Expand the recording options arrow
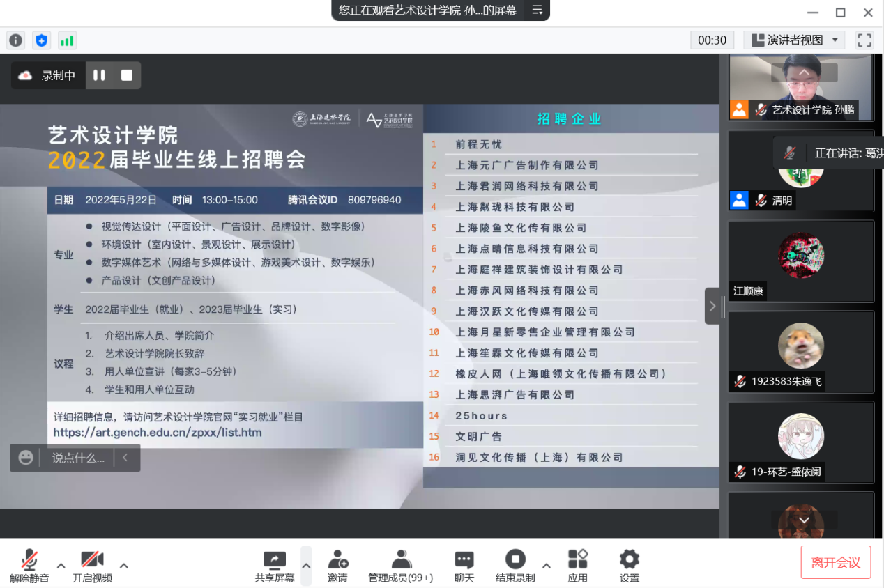The height and width of the screenshot is (588, 884). click(x=547, y=565)
